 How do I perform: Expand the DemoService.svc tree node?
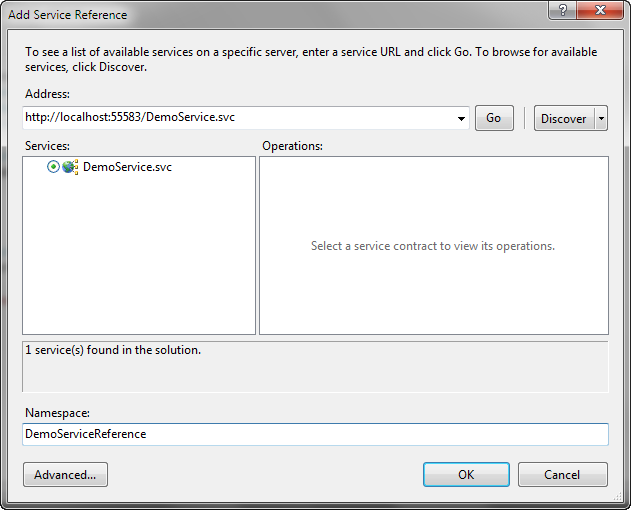point(53,167)
